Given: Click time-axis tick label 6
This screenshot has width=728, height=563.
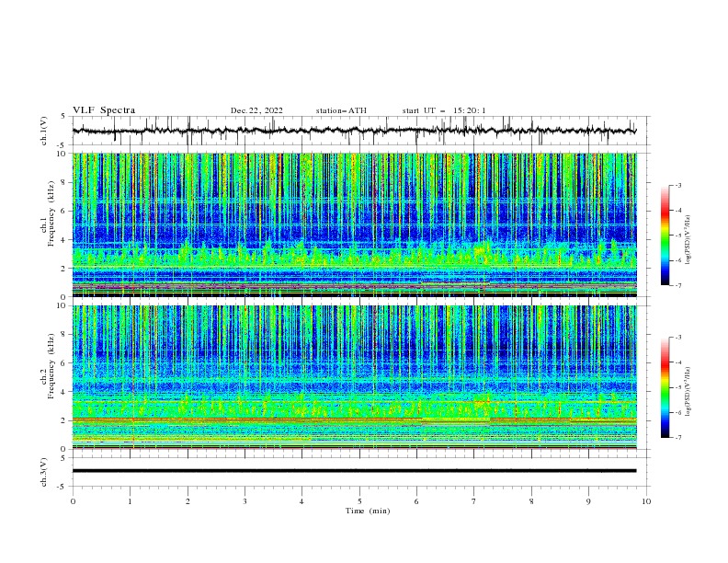Looking at the screenshot, I should pos(416,501).
